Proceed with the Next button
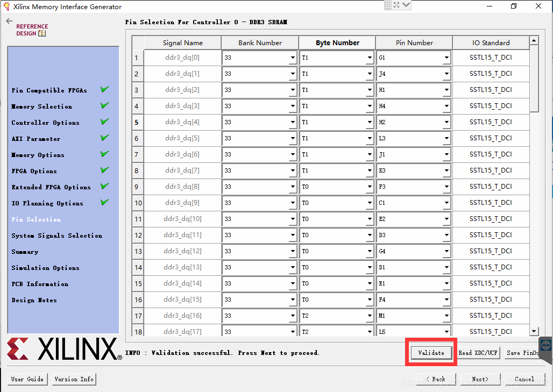Screen dimensions: 553x392 480,379
